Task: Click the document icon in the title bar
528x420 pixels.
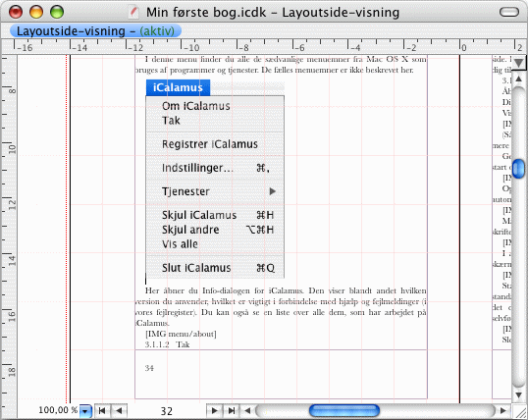Action: tap(133, 12)
